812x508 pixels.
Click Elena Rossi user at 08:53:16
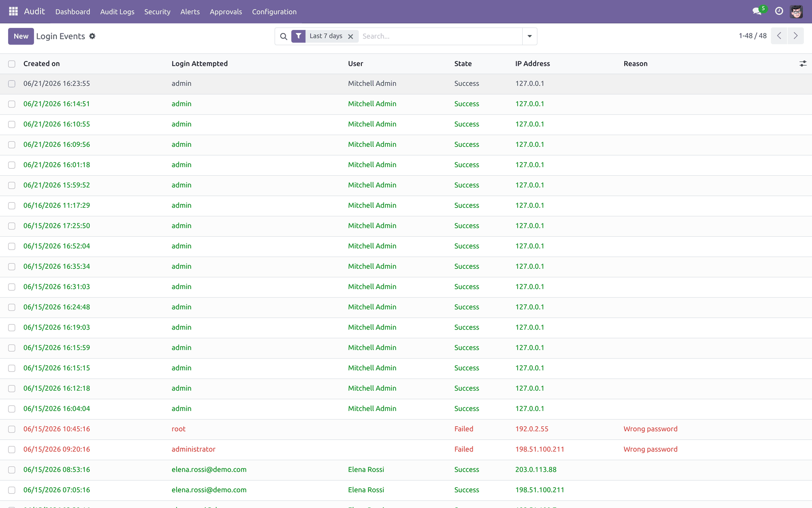[366, 469]
